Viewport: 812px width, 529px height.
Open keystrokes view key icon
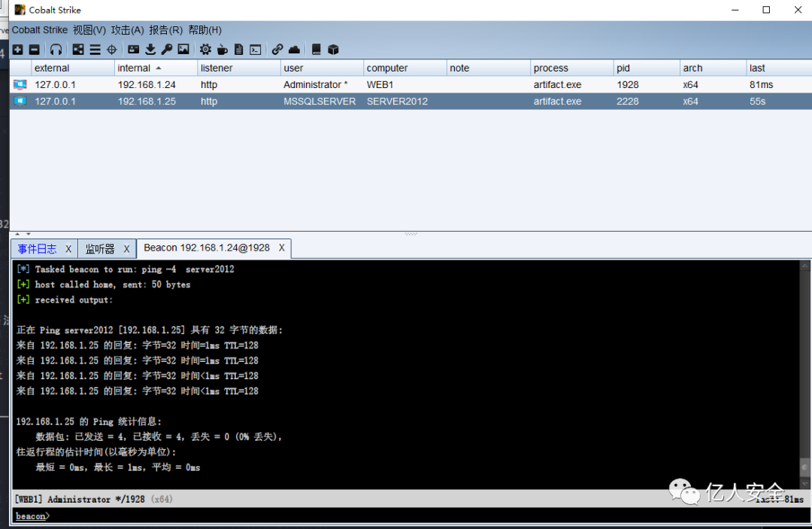click(x=167, y=50)
